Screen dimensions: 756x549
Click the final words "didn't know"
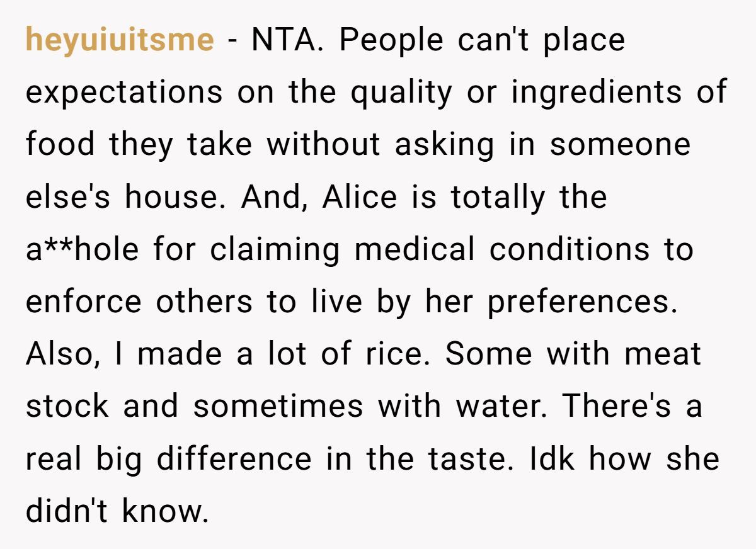coord(117,511)
